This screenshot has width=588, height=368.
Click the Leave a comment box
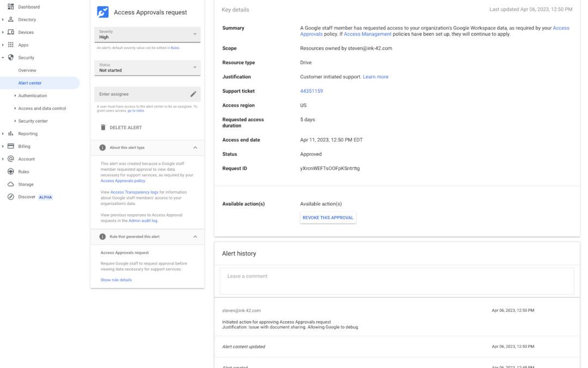point(397,281)
